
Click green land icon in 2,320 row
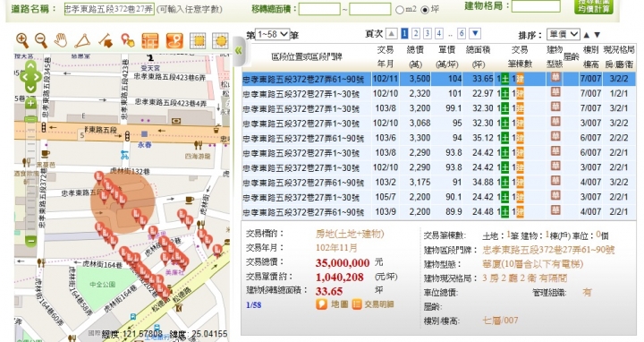click(x=504, y=94)
